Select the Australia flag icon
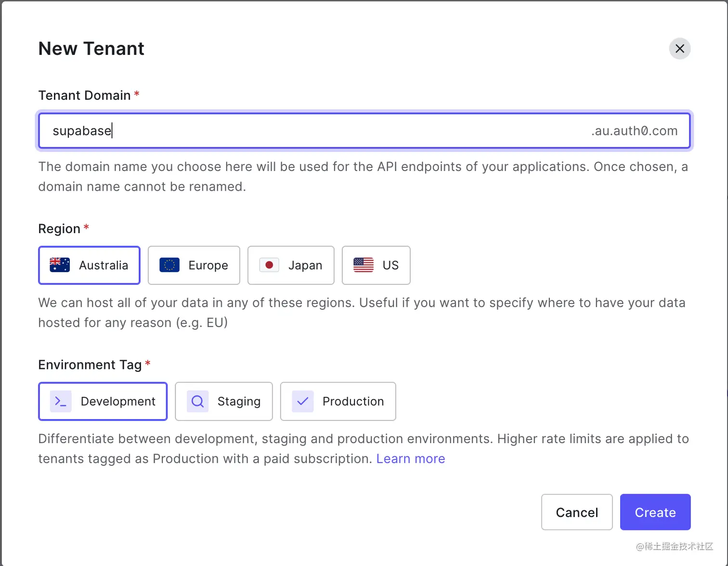 coord(61,265)
